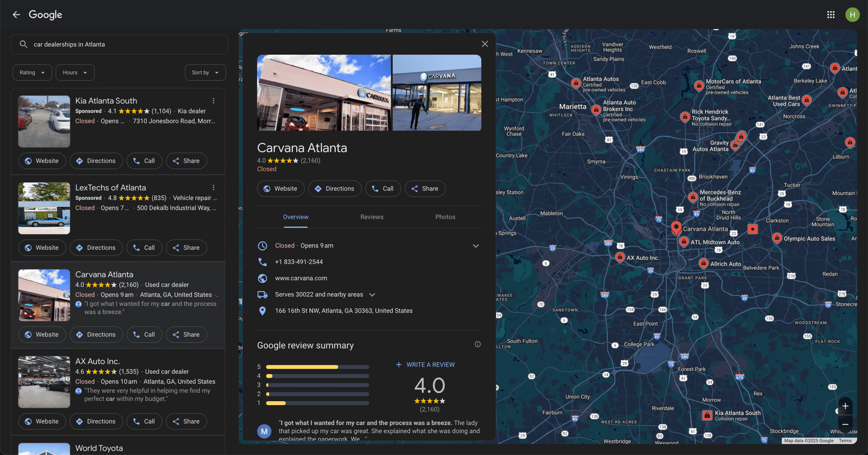Select the Atlanta Auto Brokers Inc map pin

pyautogui.click(x=596, y=110)
